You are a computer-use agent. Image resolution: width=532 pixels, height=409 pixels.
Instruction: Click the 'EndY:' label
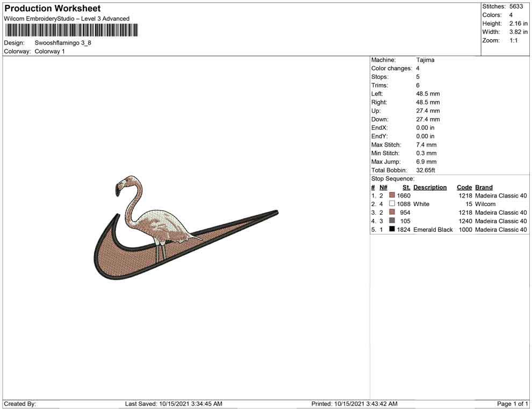click(x=379, y=136)
